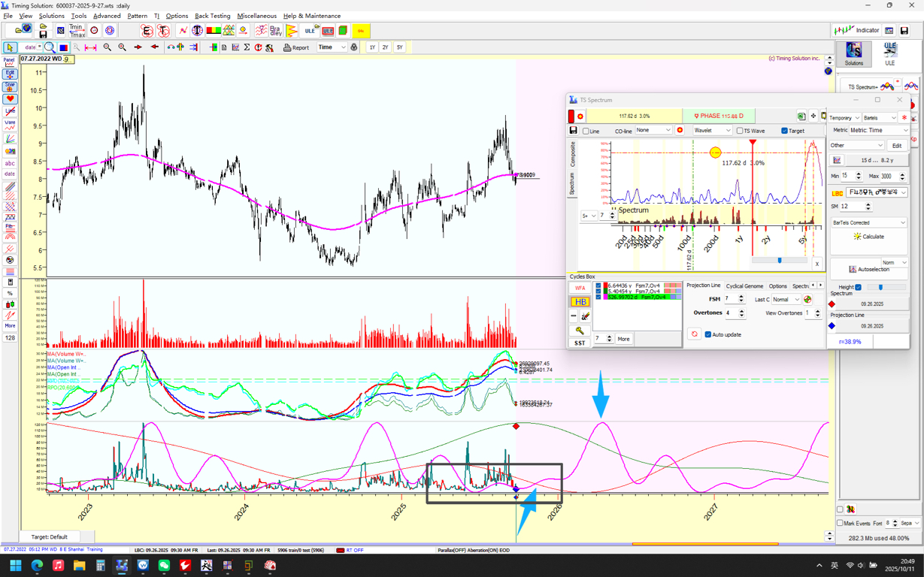Enable the TS Wave checkbox
The width and height of the screenshot is (924, 577).
point(741,131)
